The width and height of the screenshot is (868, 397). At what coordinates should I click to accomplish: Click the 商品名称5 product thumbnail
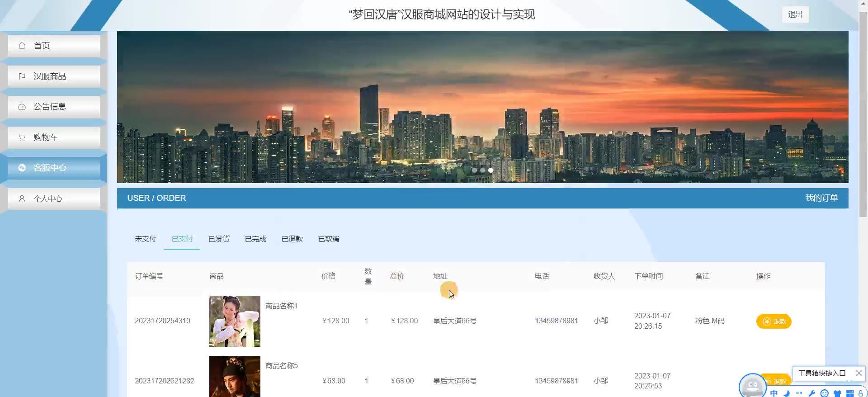point(235,376)
